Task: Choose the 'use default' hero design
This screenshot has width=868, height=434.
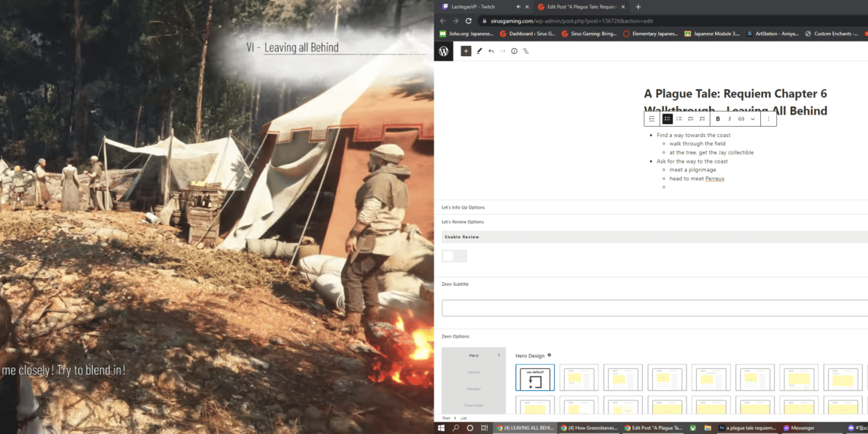Action: pyautogui.click(x=535, y=377)
